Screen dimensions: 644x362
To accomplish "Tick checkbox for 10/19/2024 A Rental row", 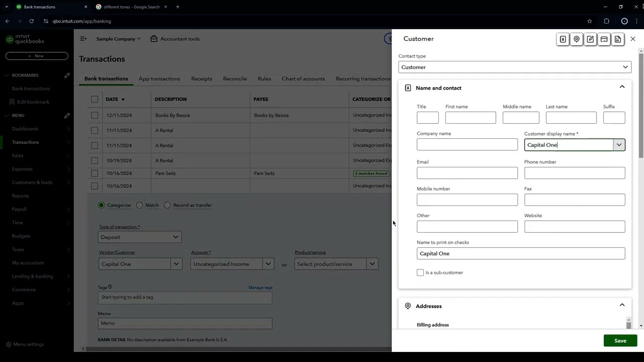I will tap(95, 160).
